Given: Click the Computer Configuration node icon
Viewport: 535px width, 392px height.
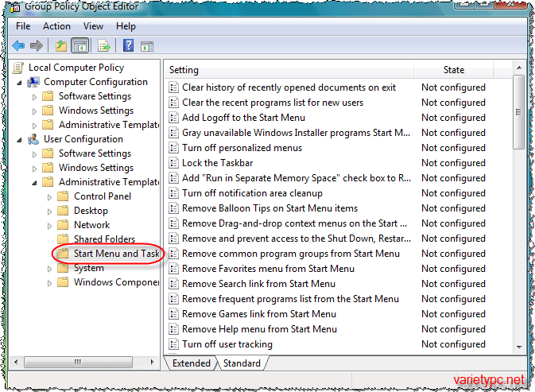Looking at the screenshot, I should [33, 82].
